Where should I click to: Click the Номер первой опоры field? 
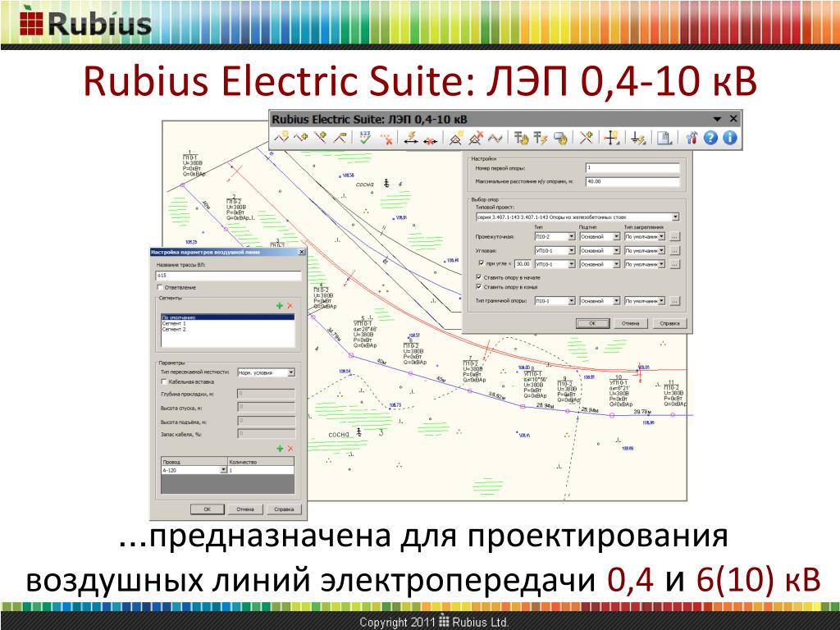pyautogui.click(x=632, y=167)
